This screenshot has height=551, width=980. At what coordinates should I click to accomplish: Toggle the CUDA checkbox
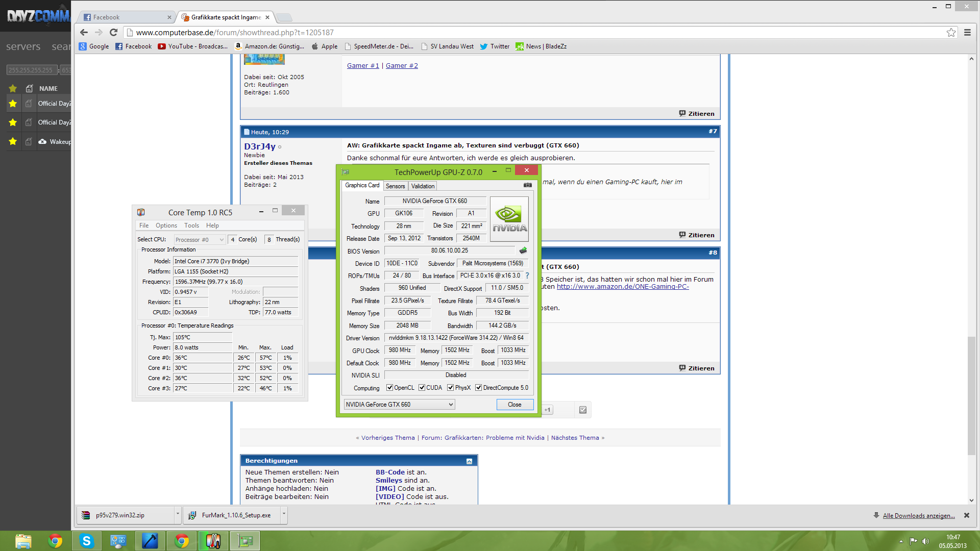422,388
